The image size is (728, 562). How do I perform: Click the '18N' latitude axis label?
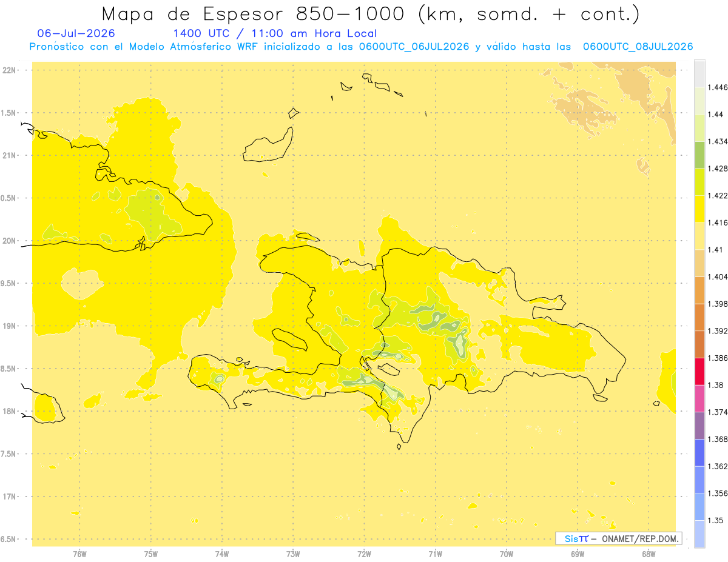[x=10, y=411]
